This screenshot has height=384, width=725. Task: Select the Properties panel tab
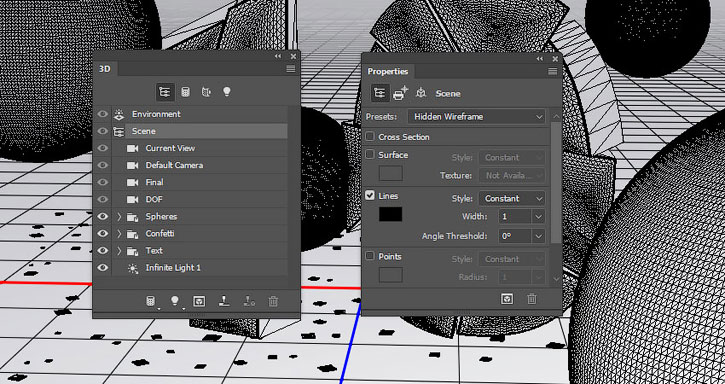click(388, 72)
